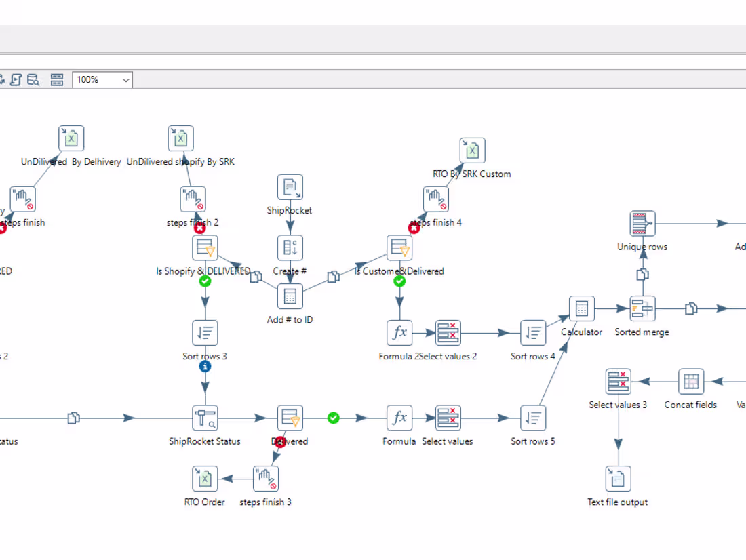Open the Add # to ID step
The width and height of the screenshot is (746, 560).
(x=290, y=296)
